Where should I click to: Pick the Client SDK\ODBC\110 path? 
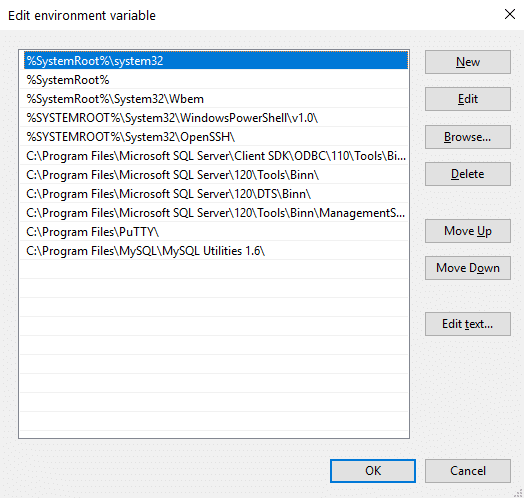click(216, 156)
